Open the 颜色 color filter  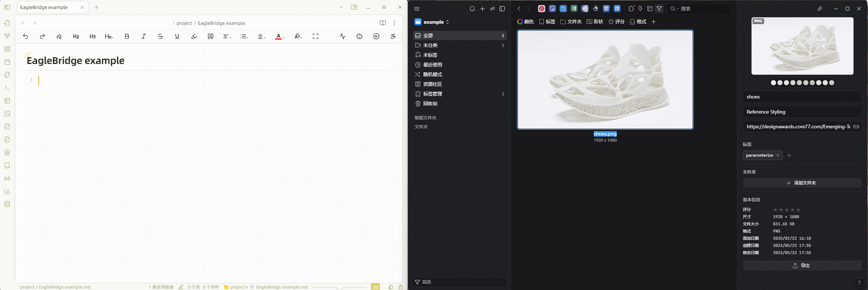point(525,22)
